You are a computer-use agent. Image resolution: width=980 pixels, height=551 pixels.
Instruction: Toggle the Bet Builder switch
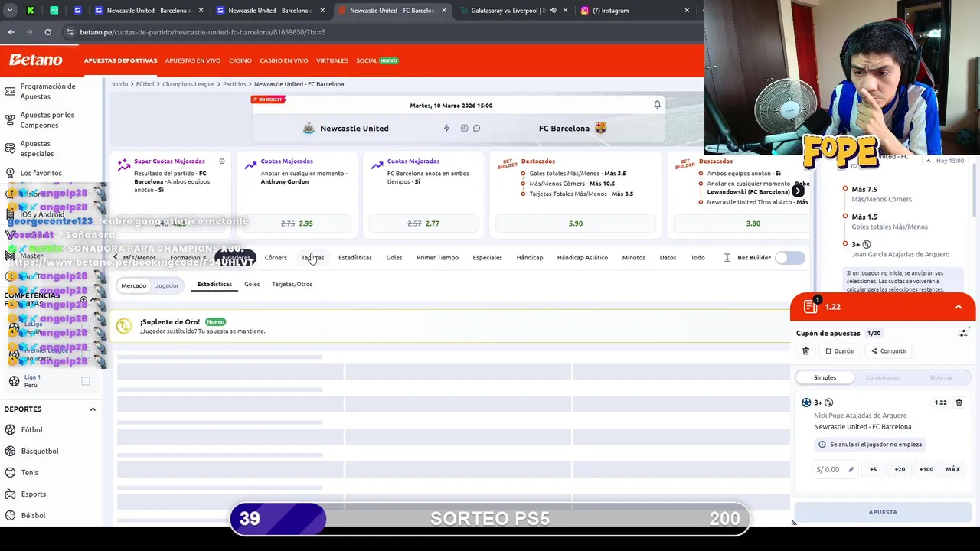789,258
